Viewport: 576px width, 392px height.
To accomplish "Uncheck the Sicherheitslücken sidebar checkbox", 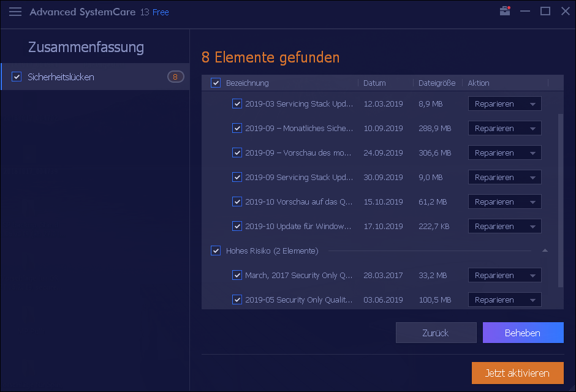I will pos(17,77).
